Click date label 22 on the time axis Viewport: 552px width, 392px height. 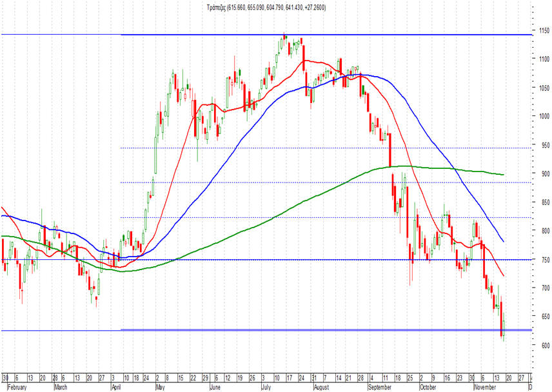click(193, 378)
